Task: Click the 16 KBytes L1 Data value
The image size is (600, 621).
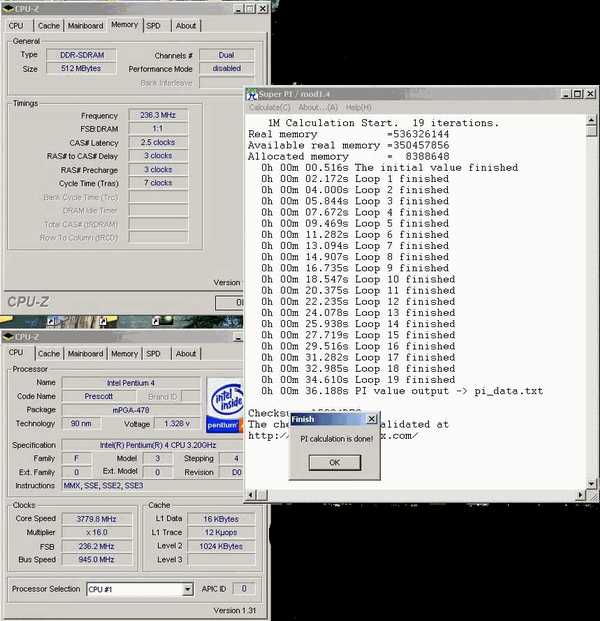Action: pyautogui.click(x=221, y=519)
